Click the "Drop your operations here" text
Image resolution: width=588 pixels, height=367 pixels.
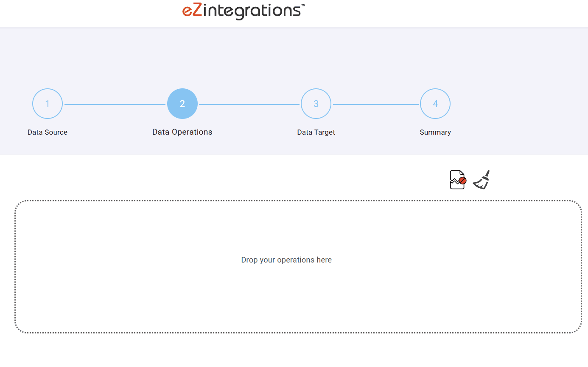pos(286,260)
